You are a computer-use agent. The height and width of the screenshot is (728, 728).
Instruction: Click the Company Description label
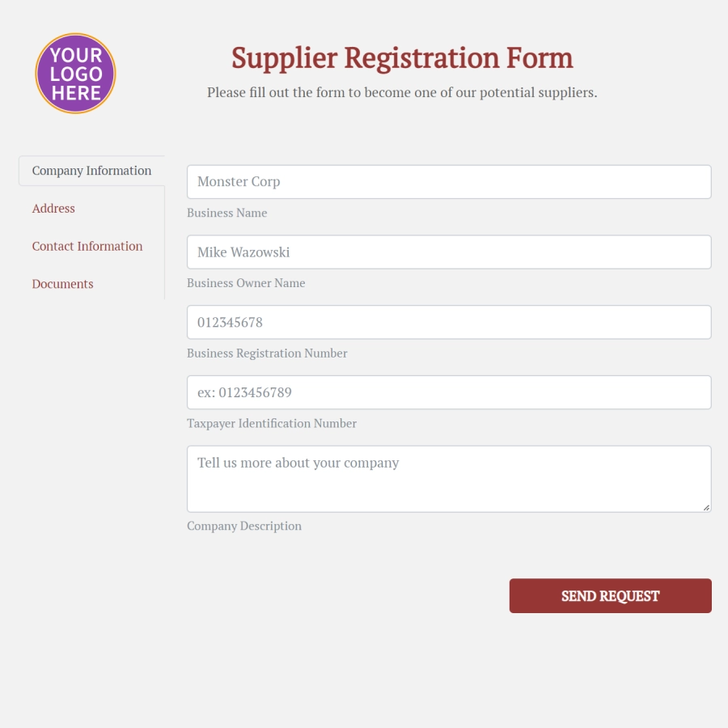pos(244,526)
